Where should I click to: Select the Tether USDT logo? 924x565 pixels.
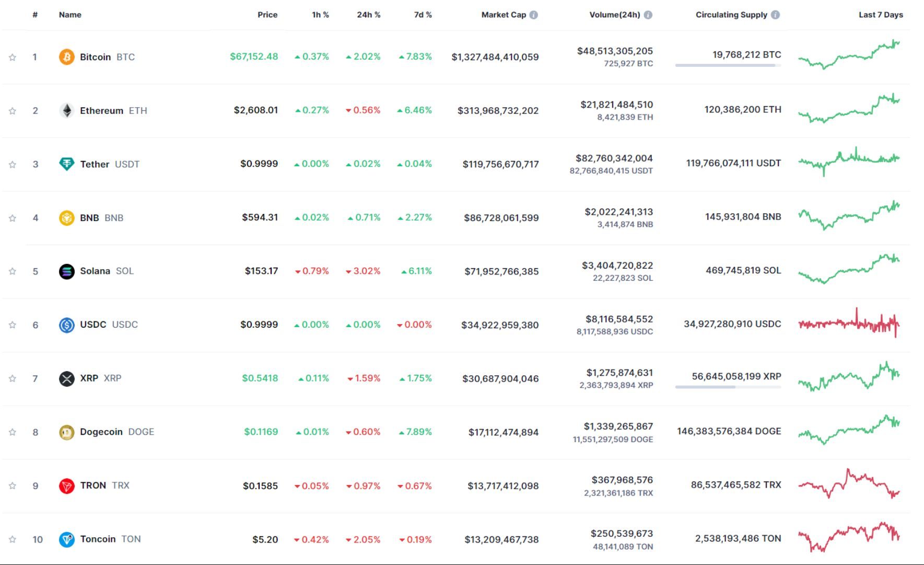tap(66, 164)
